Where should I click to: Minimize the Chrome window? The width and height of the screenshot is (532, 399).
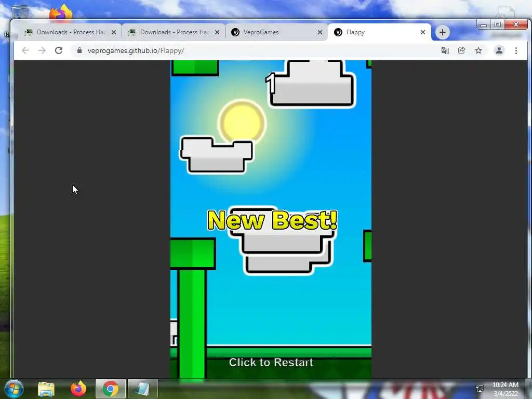(x=484, y=25)
